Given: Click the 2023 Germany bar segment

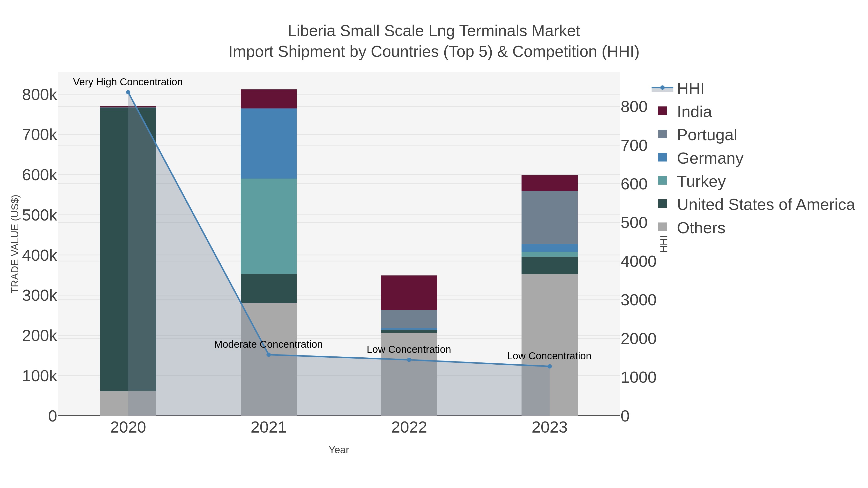Looking at the screenshot, I should (549, 248).
